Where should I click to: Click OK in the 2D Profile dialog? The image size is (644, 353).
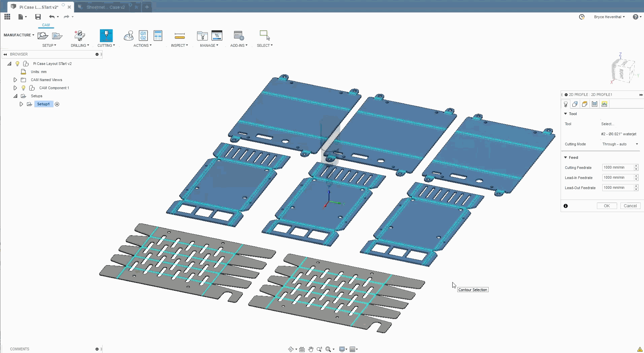pos(607,206)
